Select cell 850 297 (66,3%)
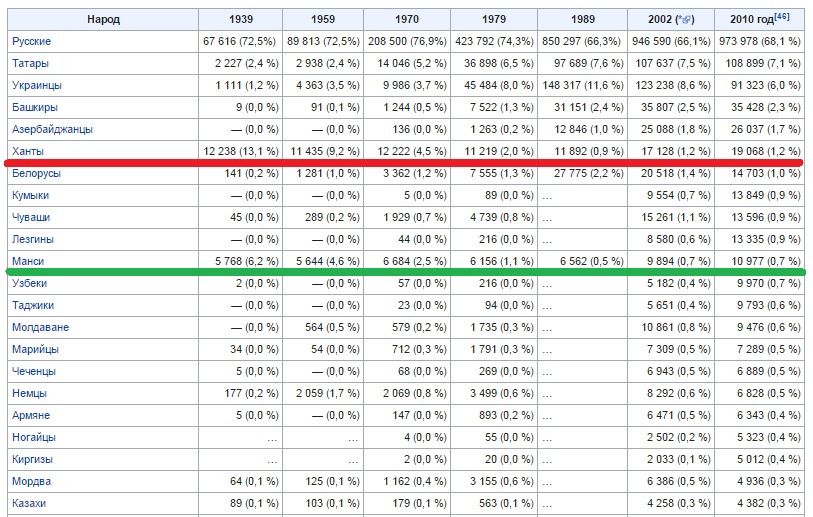This screenshot has height=517, width=813. [582, 41]
